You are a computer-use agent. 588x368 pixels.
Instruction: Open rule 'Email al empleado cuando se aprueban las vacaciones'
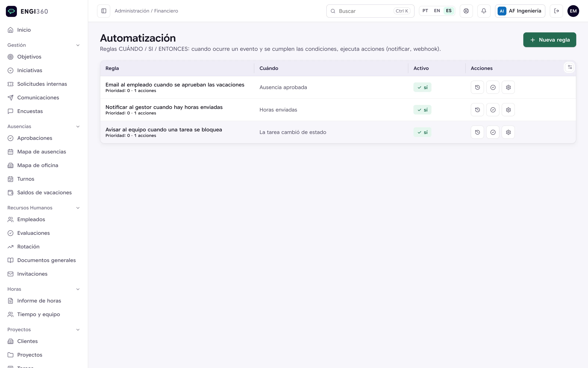tap(175, 85)
